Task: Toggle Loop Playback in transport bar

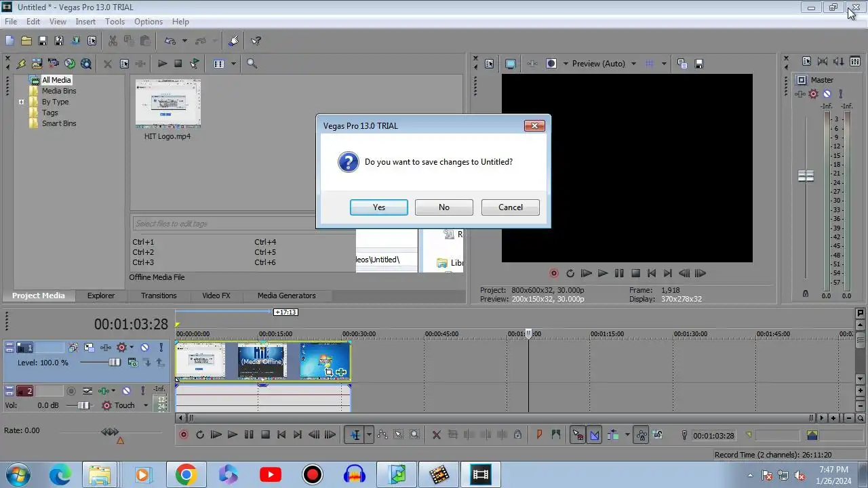Action: point(200,435)
